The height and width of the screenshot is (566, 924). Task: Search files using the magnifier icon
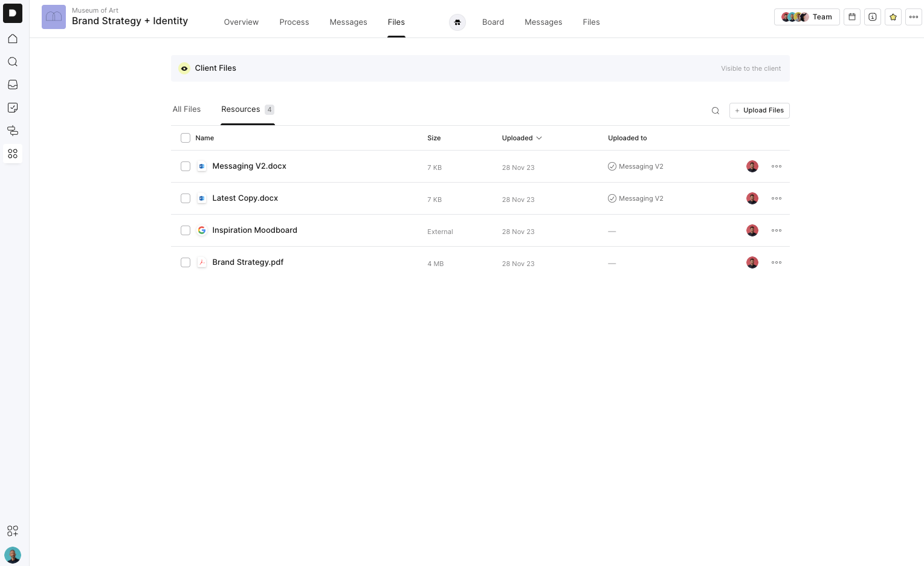716,111
